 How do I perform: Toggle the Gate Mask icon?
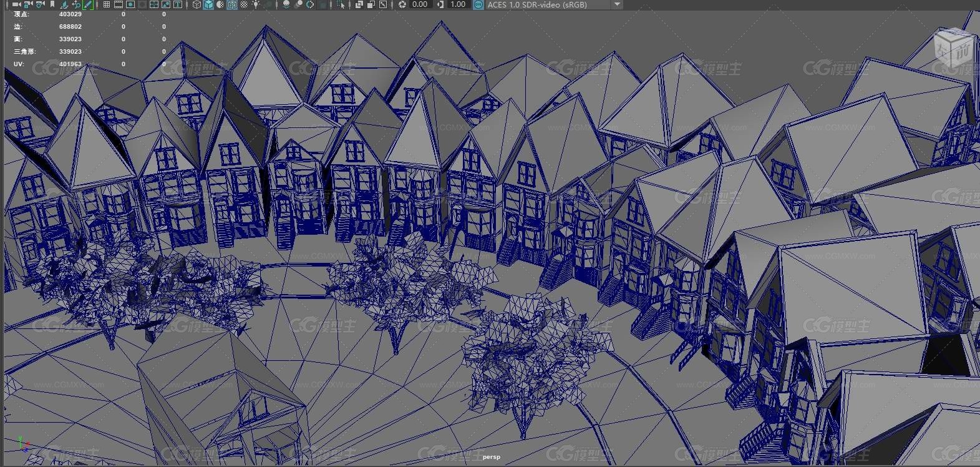[x=142, y=4]
